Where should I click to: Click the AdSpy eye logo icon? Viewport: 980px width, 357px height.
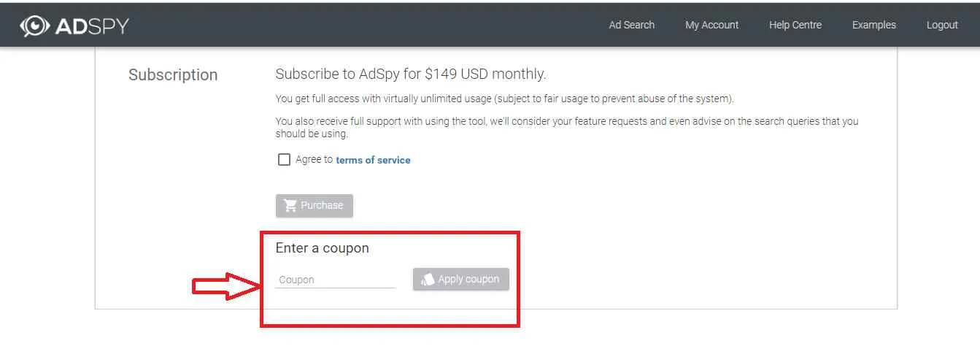coord(34,26)
